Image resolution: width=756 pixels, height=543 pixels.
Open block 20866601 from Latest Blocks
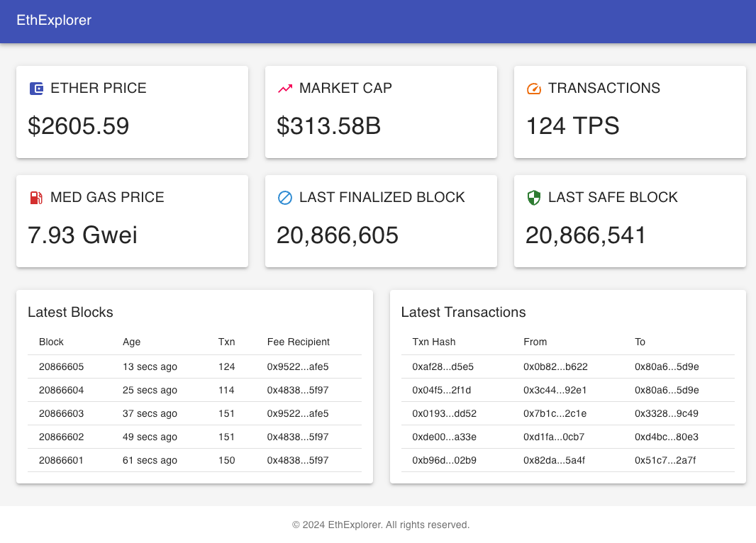61,460
